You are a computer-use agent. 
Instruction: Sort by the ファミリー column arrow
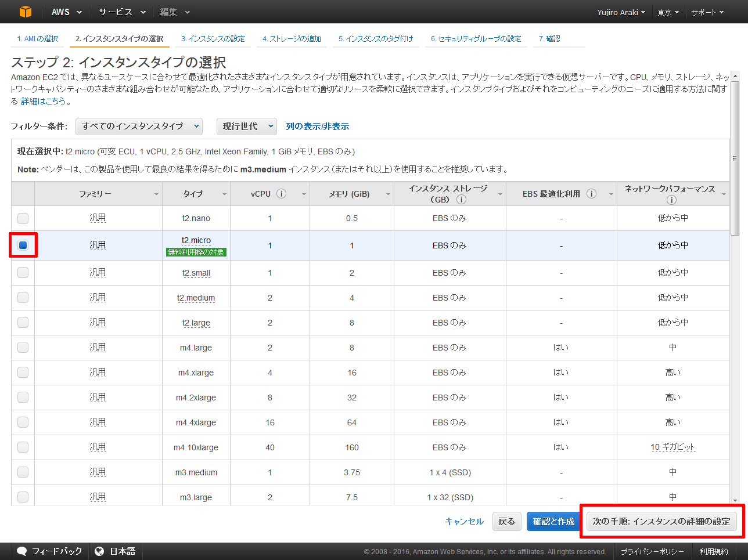(156, 194)
